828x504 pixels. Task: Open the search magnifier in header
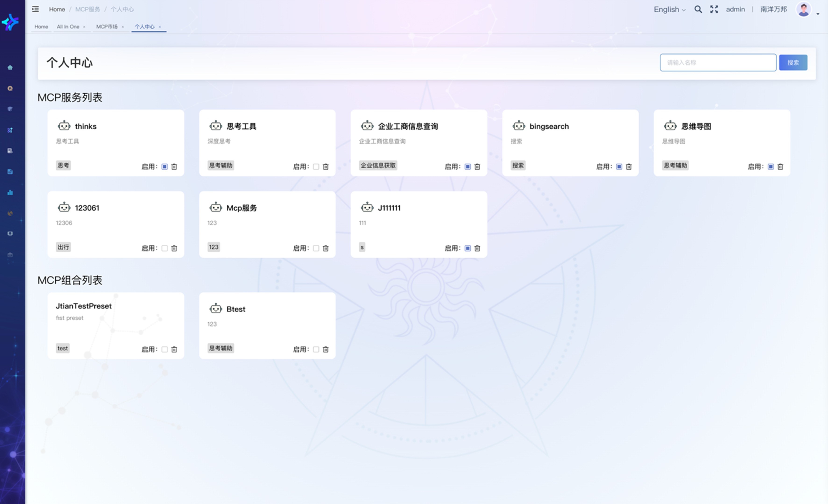pyautogui.click(x=698, y=9)
